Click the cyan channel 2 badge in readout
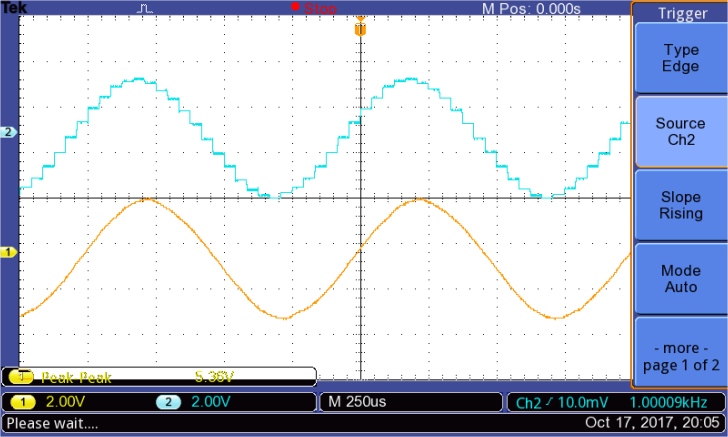Image resolution: width=728 pixels, height=437 pixels. click(x=170, y=402)
